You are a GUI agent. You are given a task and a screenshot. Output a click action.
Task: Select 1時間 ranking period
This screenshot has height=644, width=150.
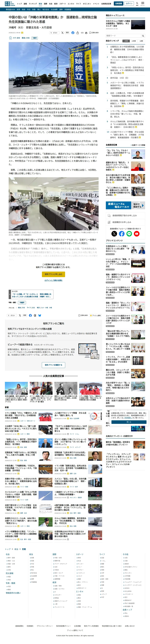pyautogui.click(x=126, y=41)
